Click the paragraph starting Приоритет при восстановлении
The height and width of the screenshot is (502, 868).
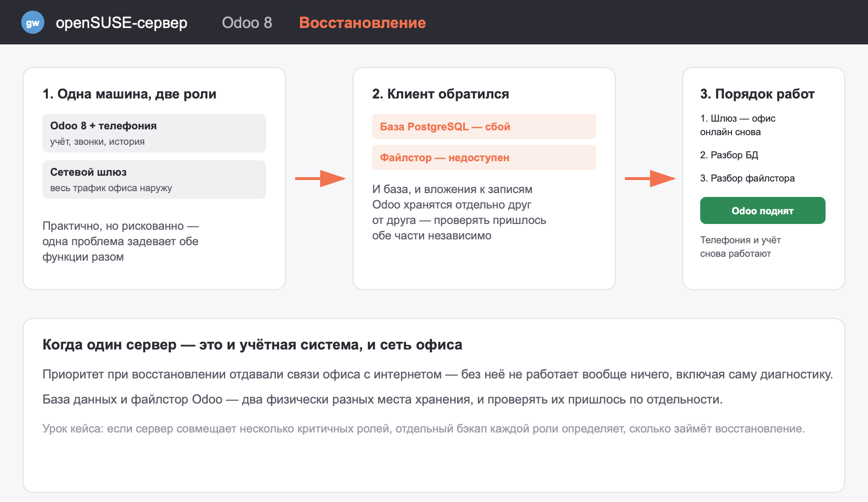[x=437, y=374]
